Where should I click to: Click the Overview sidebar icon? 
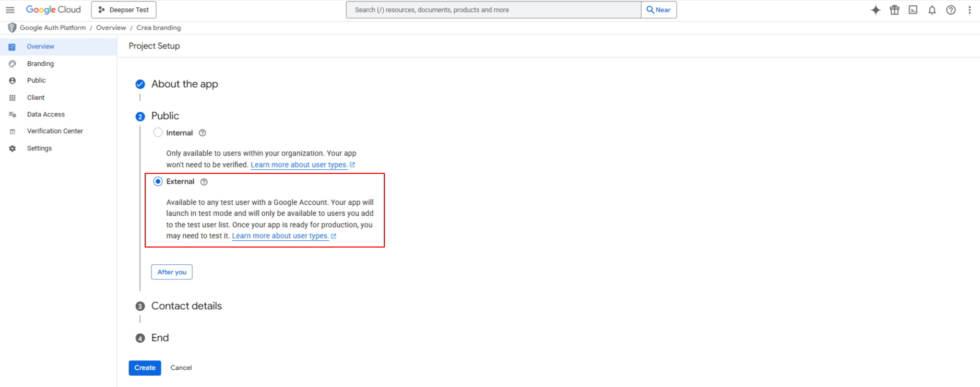[x=12, y=47]
